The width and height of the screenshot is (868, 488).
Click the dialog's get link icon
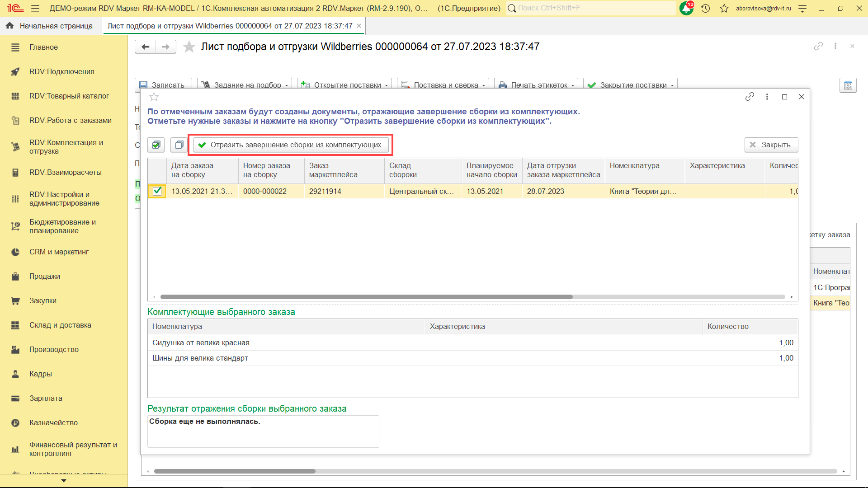pyautogui.click(x=750, y=97)
